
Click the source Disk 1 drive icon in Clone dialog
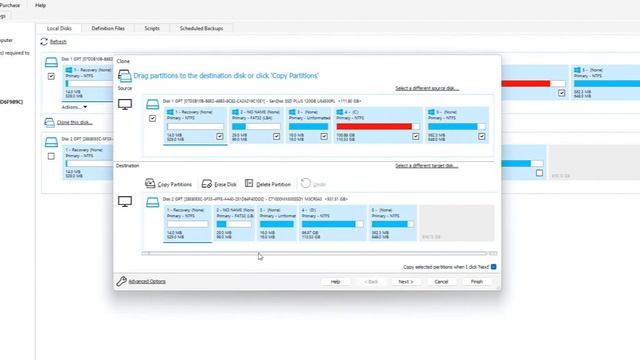pyautogui.click(x=152, y=104)
